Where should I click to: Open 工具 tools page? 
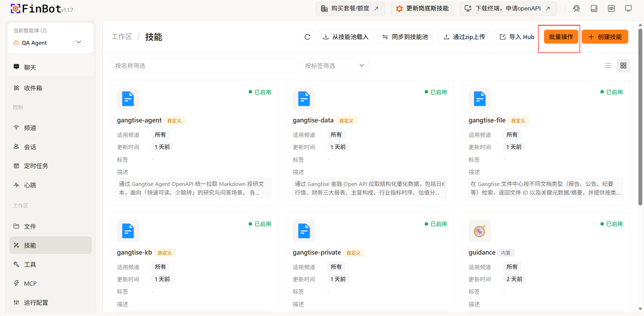point(51,264)
